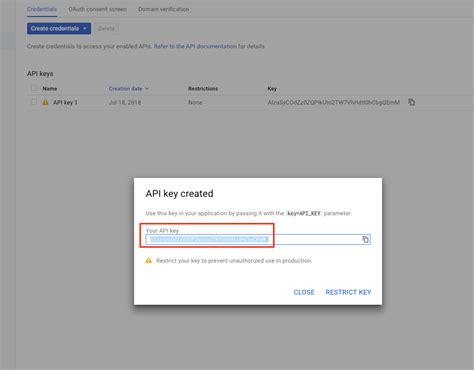Open the Refer to the API documentation link

coord(195,46)
